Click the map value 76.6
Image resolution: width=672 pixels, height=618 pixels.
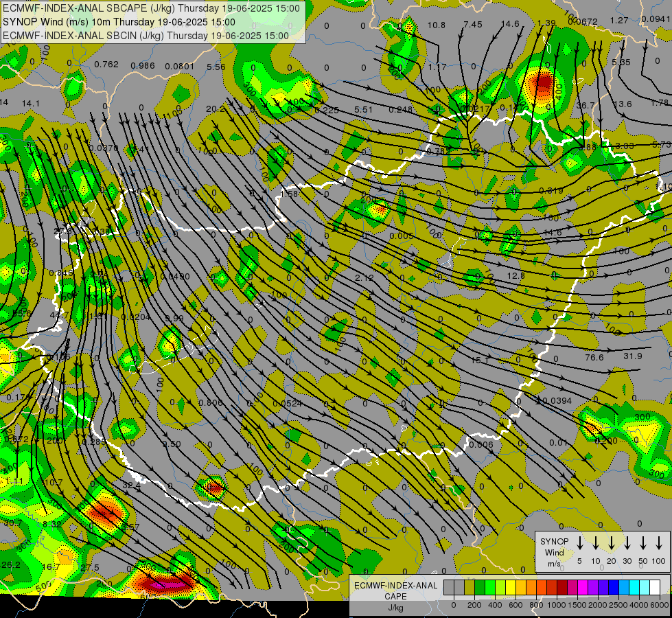pos(594,357)
